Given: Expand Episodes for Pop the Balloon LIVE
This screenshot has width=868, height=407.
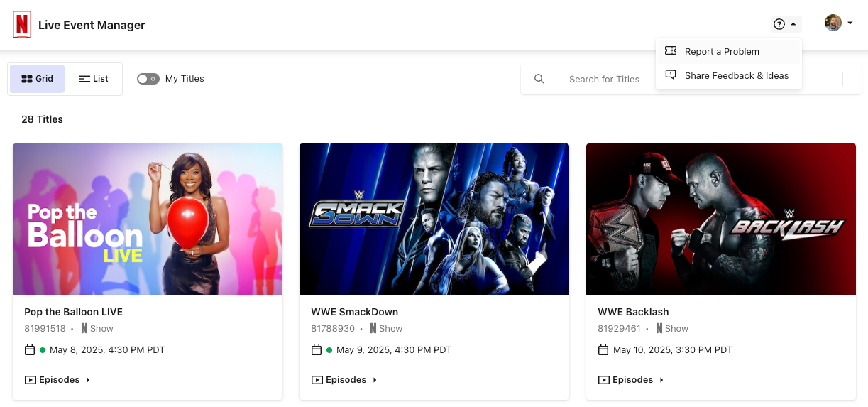Looking at the screenshot, I should coord(57,380).
